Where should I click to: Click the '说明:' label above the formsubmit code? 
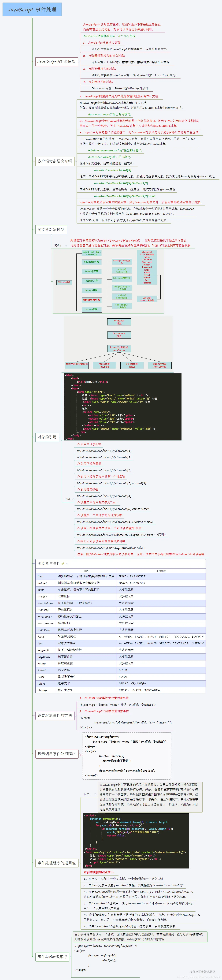(87, 794)
